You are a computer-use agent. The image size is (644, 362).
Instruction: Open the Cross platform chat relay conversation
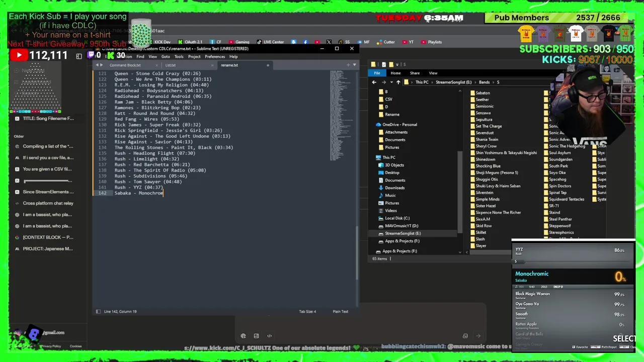coord(48,203)
